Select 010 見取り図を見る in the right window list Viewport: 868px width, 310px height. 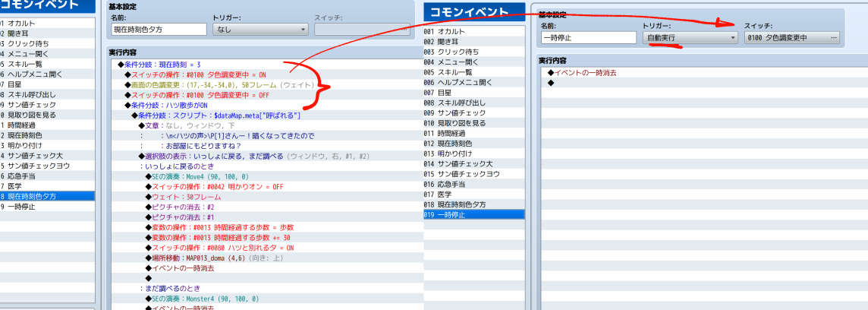[x=474, y=123]
